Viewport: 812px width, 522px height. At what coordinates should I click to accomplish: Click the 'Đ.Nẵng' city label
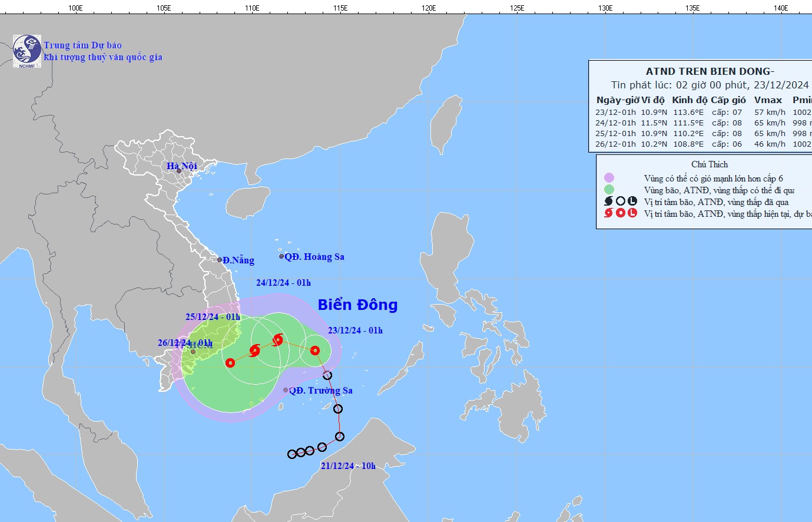pos(238,260)
